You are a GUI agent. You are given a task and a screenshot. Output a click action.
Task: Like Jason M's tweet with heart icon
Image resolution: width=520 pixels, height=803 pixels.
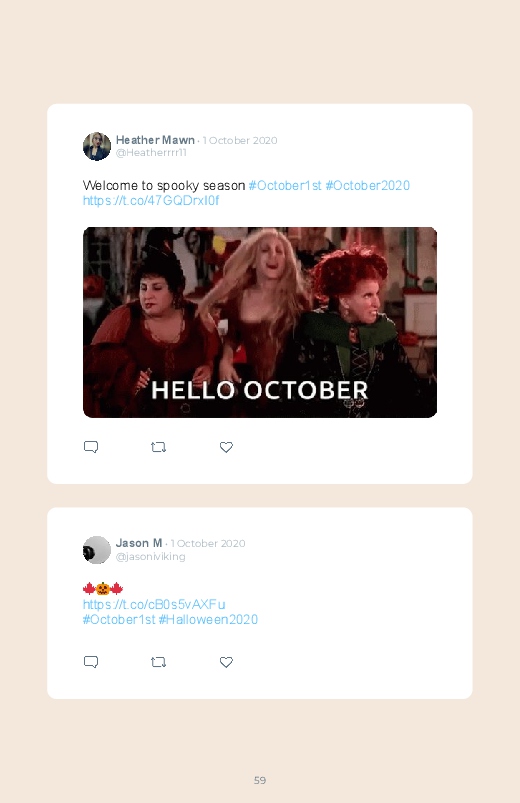(x=226, y=662)
